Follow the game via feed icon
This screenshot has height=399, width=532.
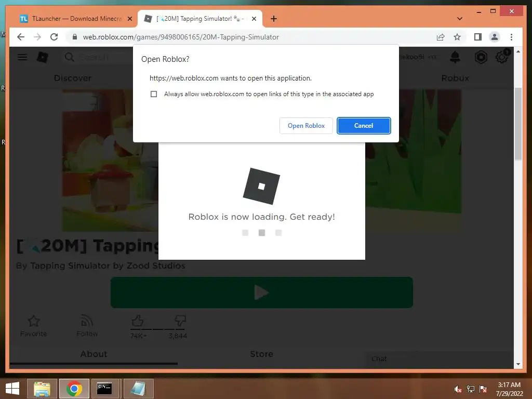(x=87, y=321)
